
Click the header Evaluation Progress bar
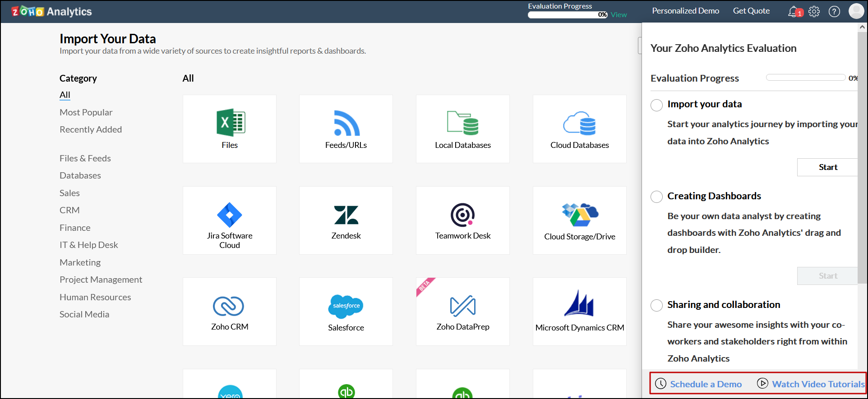tap(568, 15)
